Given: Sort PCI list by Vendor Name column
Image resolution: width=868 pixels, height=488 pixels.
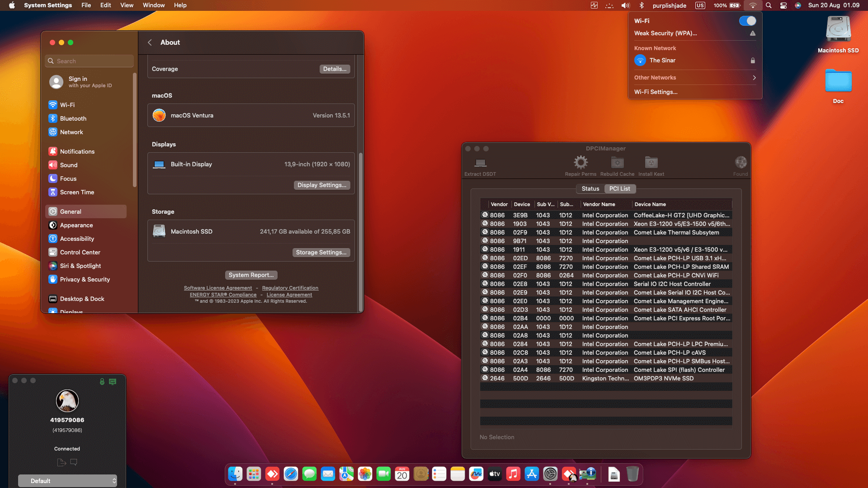Looking at the screenshot, I should [606, 204].
